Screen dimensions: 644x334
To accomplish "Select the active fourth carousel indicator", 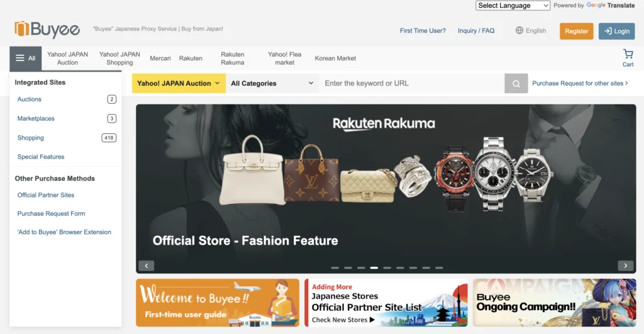I will [374, 268].
